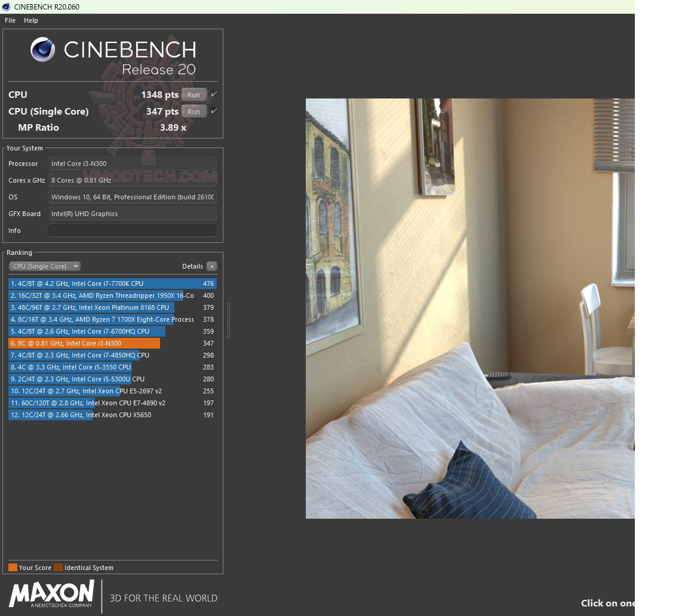This screenshot has width=688, height=616.
Task: Click the Cores x GHz field
Action: click(133, 180)
